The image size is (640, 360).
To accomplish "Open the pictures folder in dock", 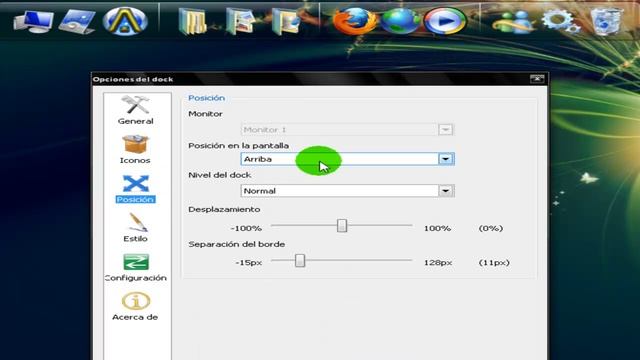I will 240,21.
